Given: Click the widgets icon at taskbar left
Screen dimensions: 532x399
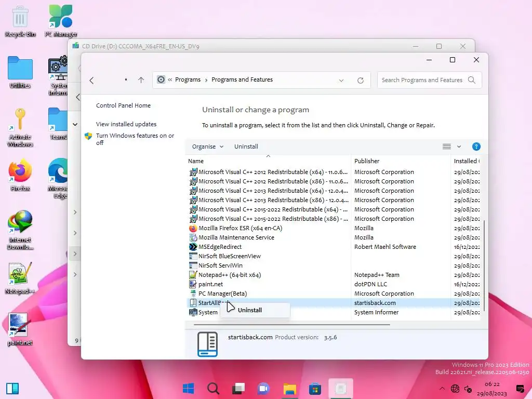Looking at the screenshot, I should [x=12, y=389].
